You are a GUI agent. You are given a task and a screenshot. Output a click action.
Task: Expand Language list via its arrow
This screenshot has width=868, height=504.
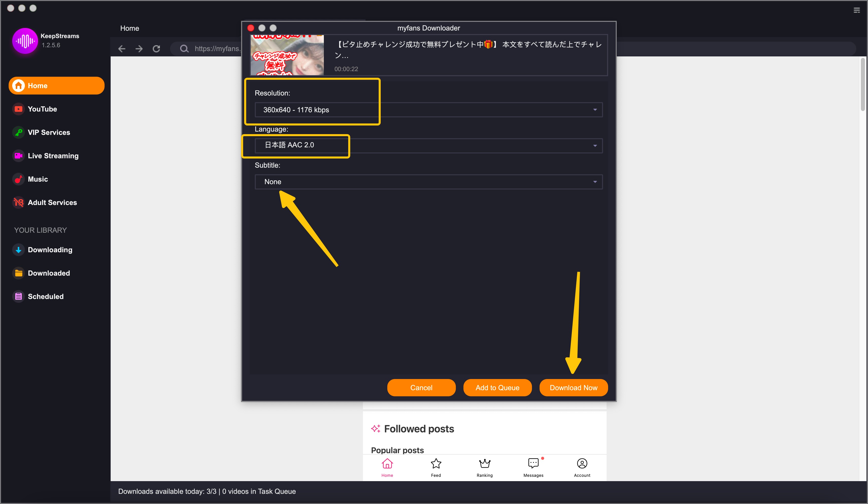pyautogui.click(x=595, y=146)
